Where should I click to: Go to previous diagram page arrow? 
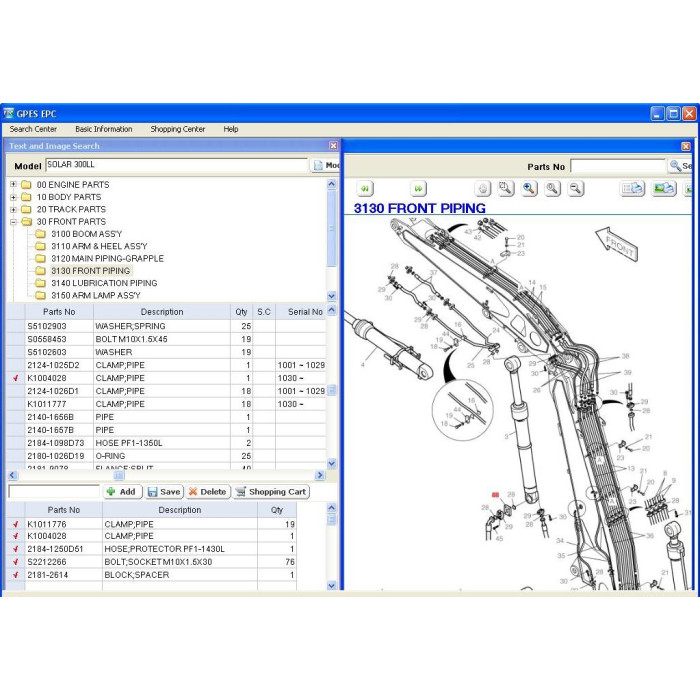tap(365, 188)
